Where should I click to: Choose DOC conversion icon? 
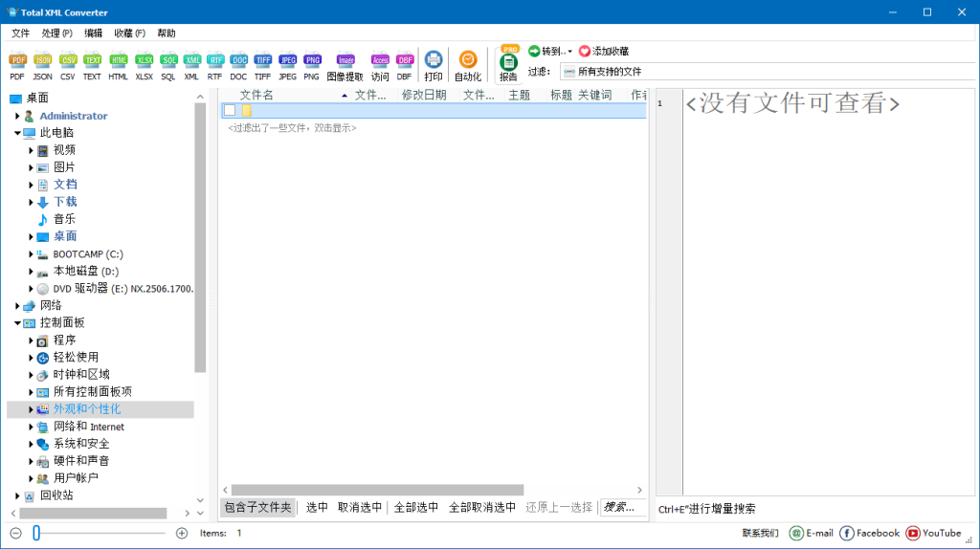tap(238, 66)
